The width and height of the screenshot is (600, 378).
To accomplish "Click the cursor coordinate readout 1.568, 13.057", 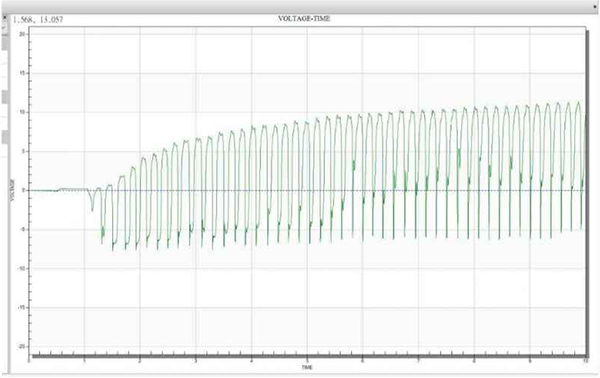I will pyautogui.click(x=38, y=20).
